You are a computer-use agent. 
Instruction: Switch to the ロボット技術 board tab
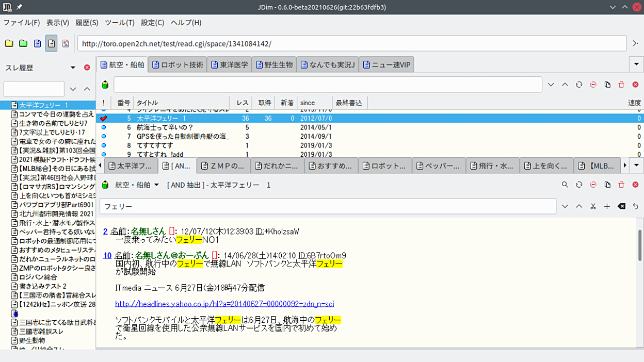178,65
